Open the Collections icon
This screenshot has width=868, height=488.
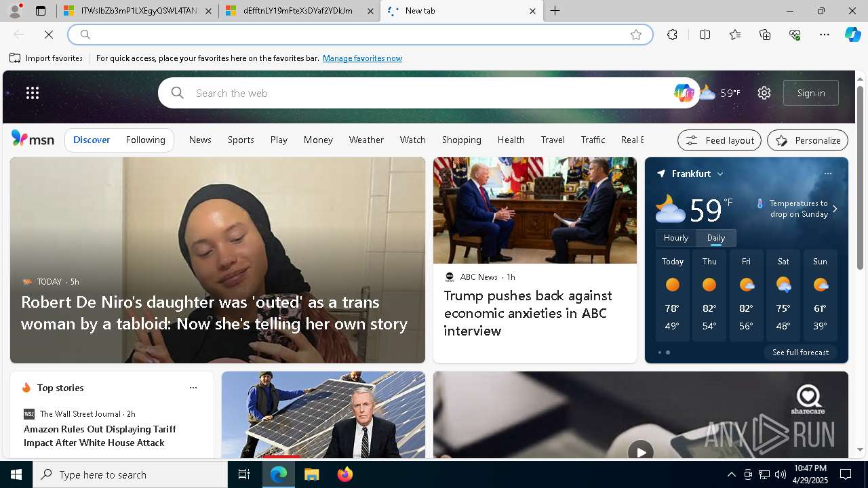765,35
